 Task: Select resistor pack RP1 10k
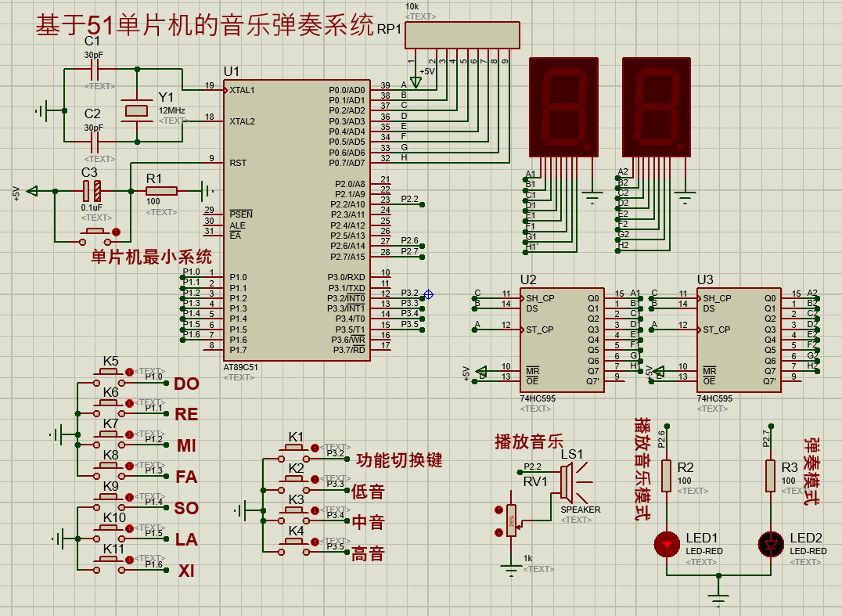[462, 35]
